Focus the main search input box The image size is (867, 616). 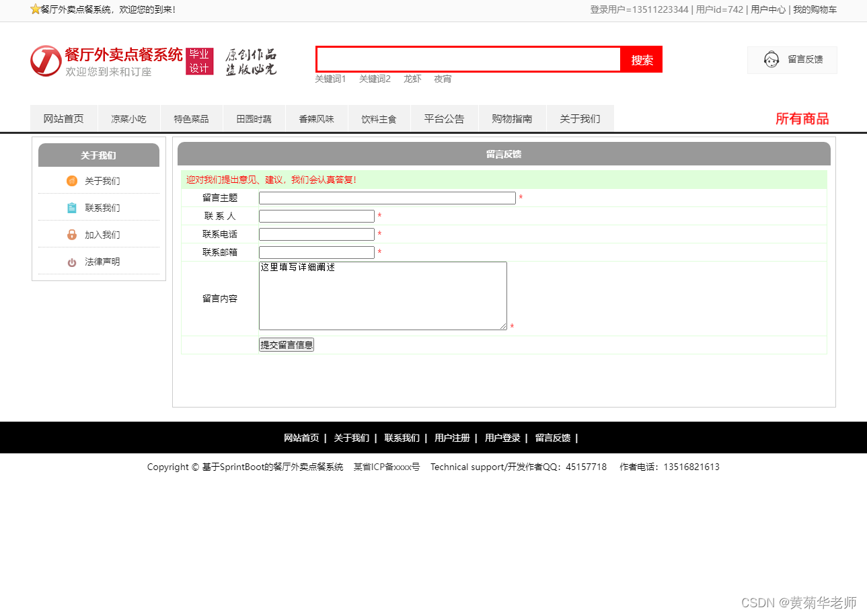pos(468,60)
